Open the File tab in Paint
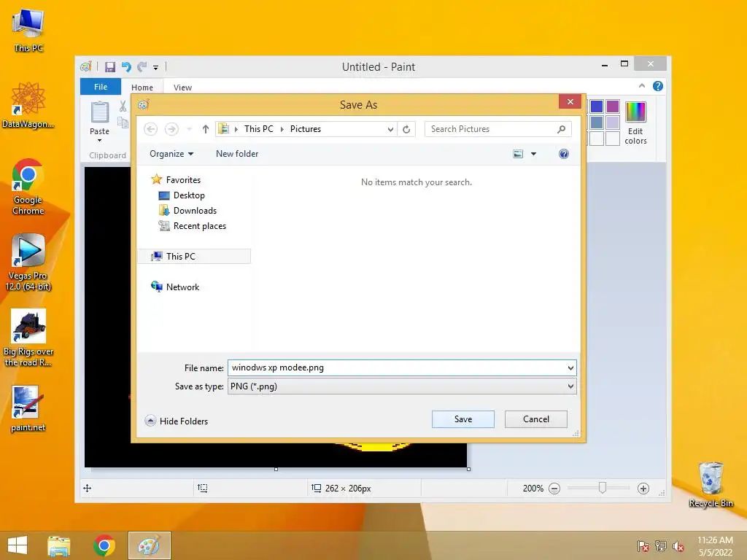Image resolution: width=747 pixels, height=560 pixels. click(x=101, y=87)
